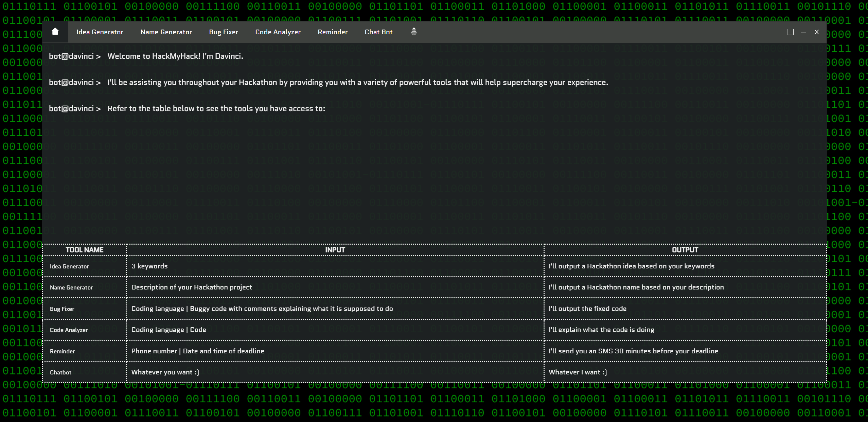This screenshot has height=422, width=868.
Task: Click the welcome message from Davinci
Action: tap(175, 56)
